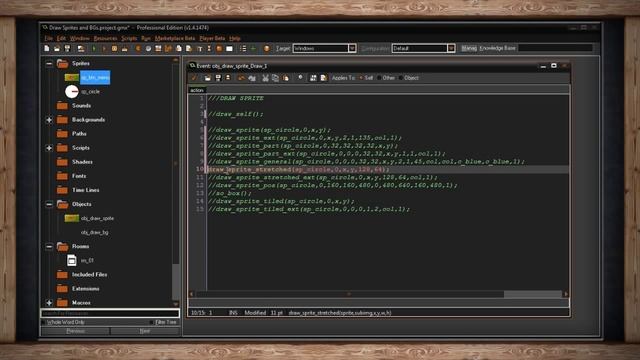Click Paste icon in code editor toolbar
The image size is (640, 360).
tap(286, 78)
